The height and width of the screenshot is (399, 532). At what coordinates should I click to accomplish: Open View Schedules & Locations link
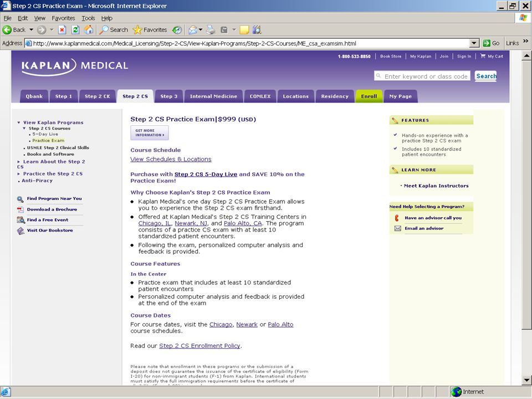tap(171, 160)
